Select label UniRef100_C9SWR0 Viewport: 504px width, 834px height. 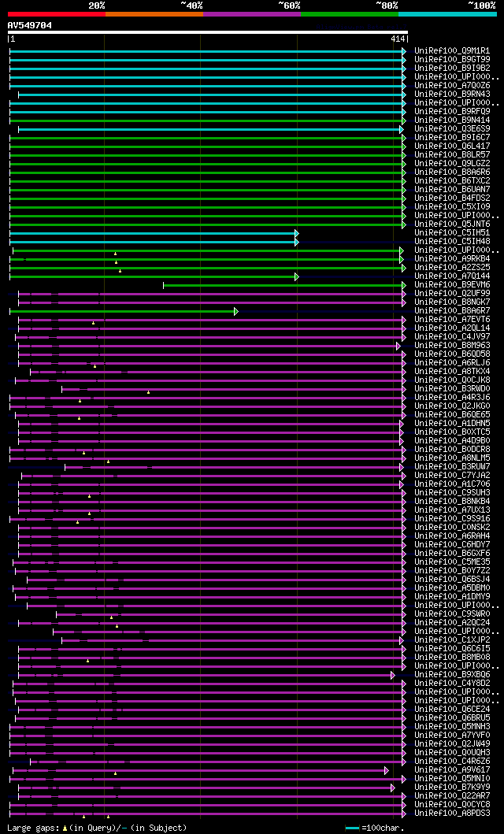pyautogui.click(x=453, y=613)
